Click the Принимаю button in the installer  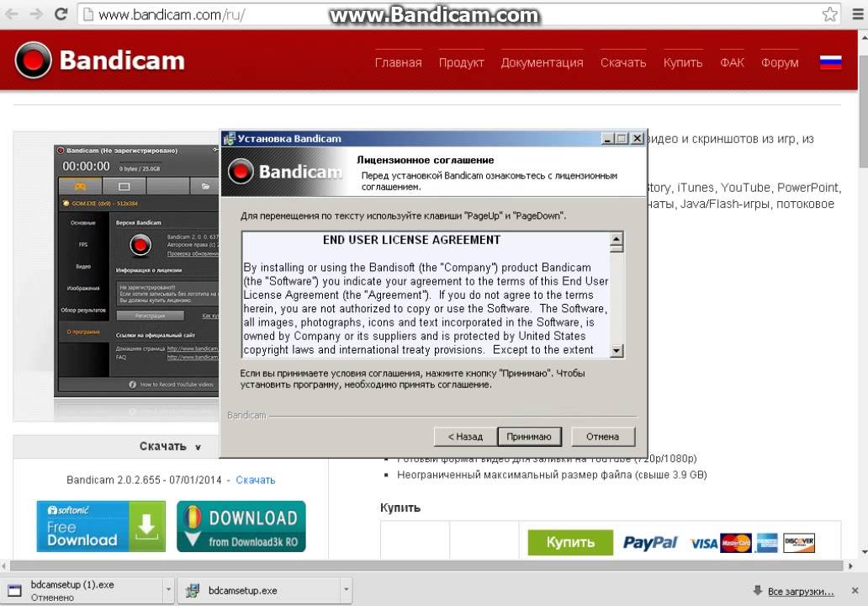click(x=529, y=437)
